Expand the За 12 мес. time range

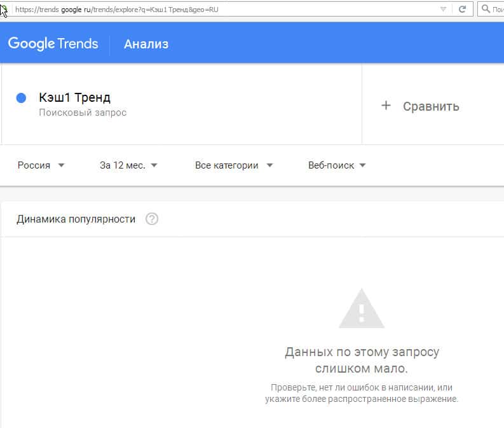[128, 165]
